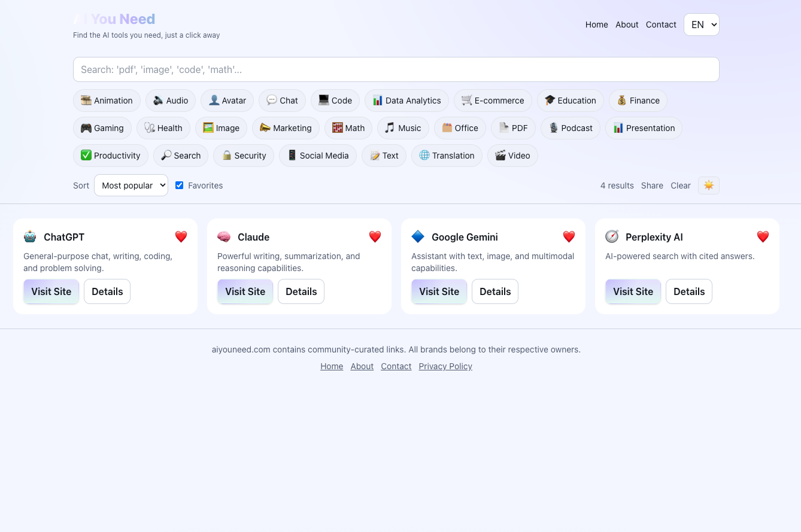Select the Chat category chip

[282, 101]
